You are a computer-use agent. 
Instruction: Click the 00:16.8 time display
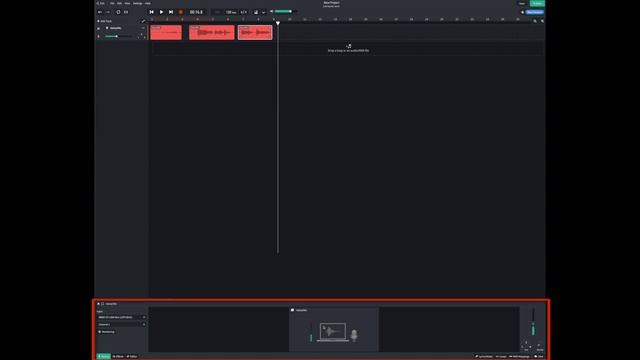click(196, 12)
